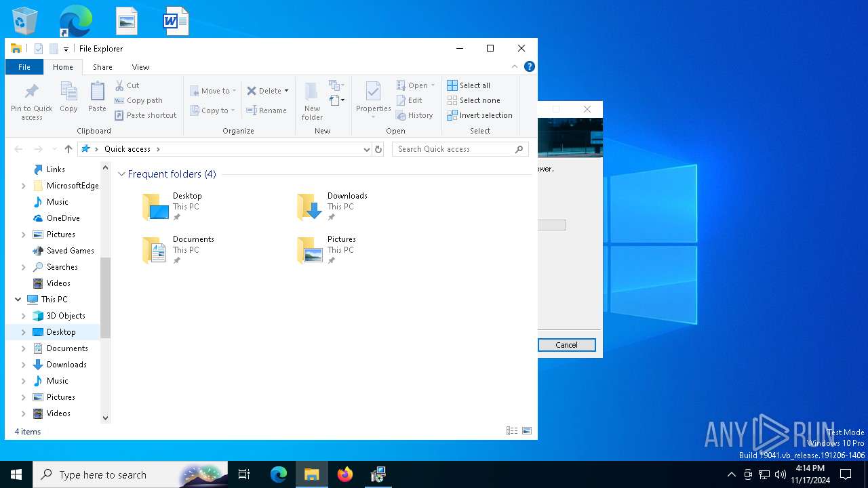The image size is (868, 488).
Task: Click Pin to Quick access icon
Action: click(31, 91)
